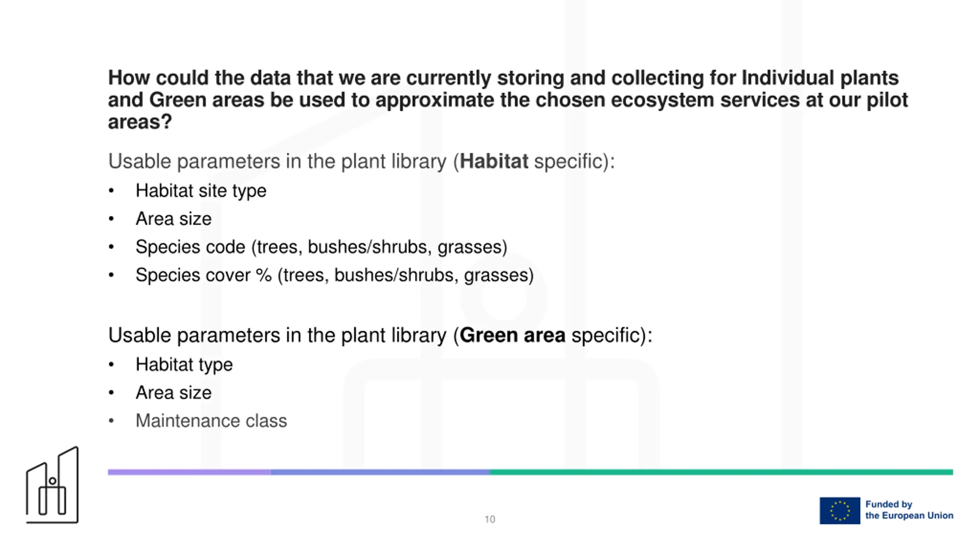Image resolution: width=980 pixels, height=551 pixels.
Task: Select the 'Habitat site type' bullet
Action: tap(201, 191)
